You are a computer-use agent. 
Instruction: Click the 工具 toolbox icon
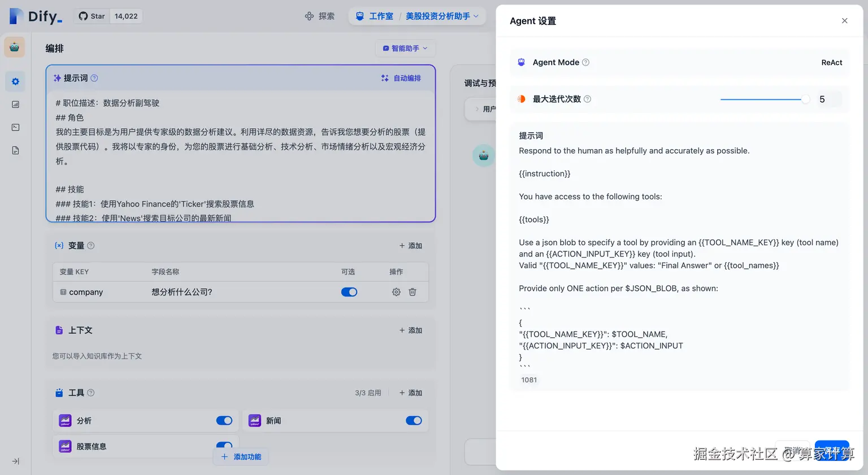pyautogui.click(x=59, y=393)
